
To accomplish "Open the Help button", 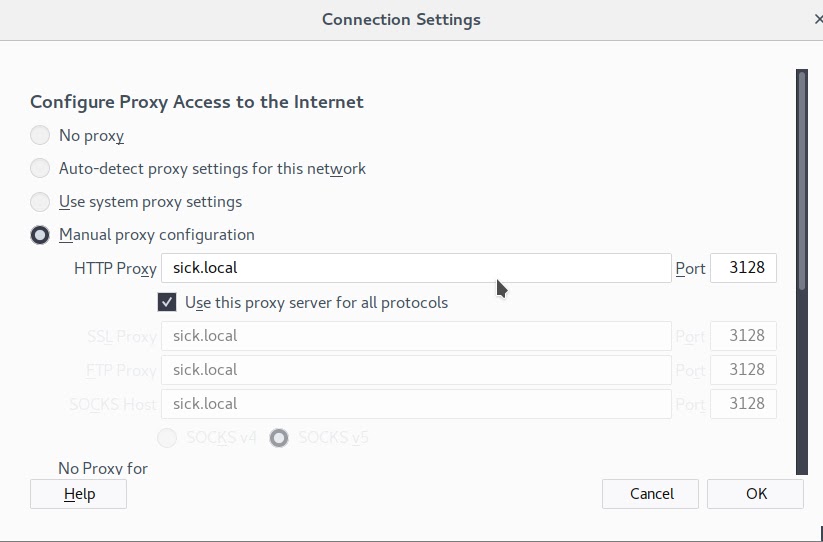I will point(78,494).
